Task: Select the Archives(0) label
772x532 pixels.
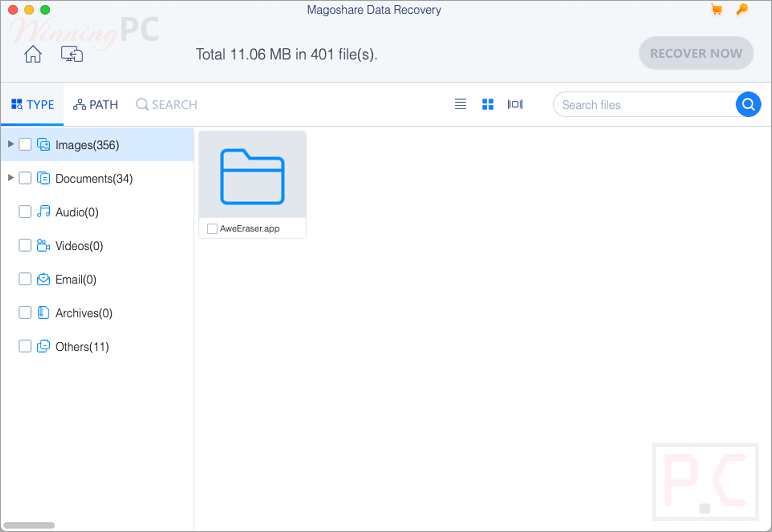Action: coord(84,313)
